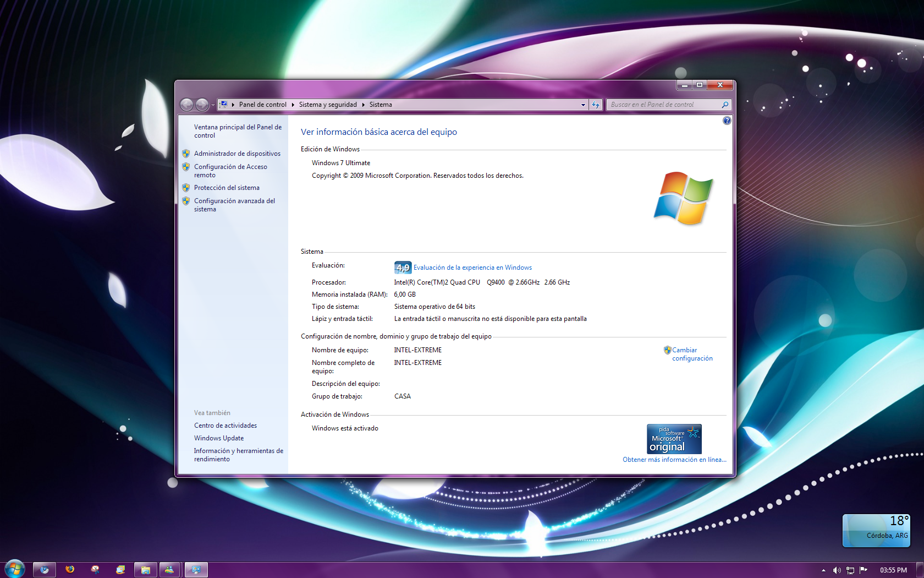Click the Forward navigation arrow button
This screenshot has width=924, height=578.
pyautogui.click(x=202, y=105)
